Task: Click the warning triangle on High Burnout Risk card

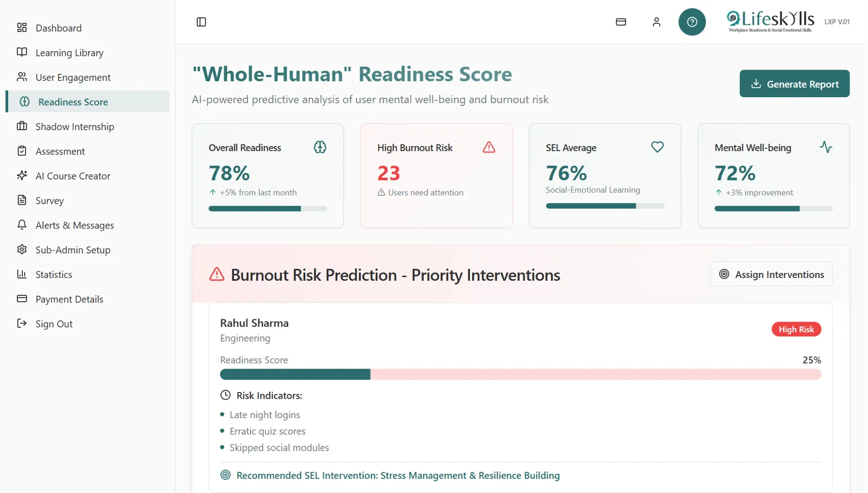Action: tap(489, 147)
